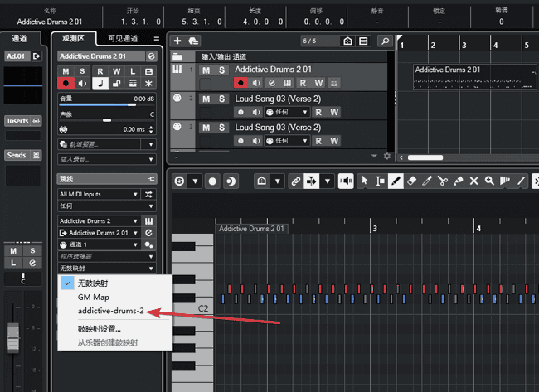539x392 pixels.
Task: Open dropdown arrow next to Solo Editor button
Action: pyautogui.click(x=195, y=181)
